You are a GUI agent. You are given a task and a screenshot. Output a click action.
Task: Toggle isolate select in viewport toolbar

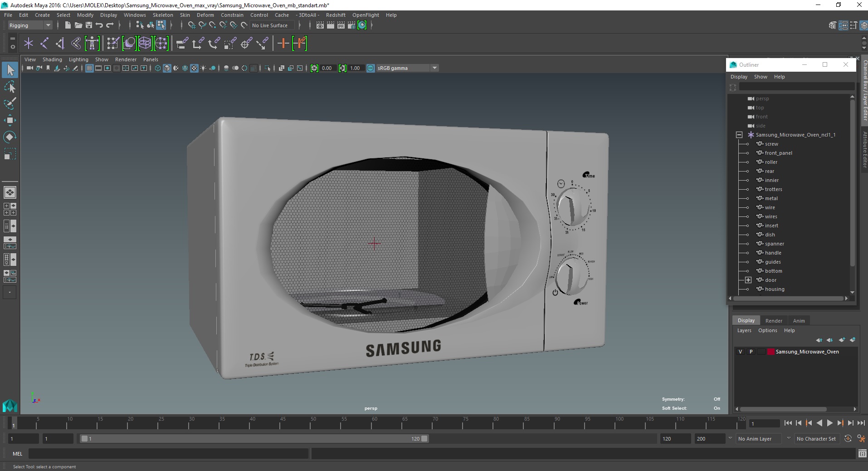(x=268, y=68)
